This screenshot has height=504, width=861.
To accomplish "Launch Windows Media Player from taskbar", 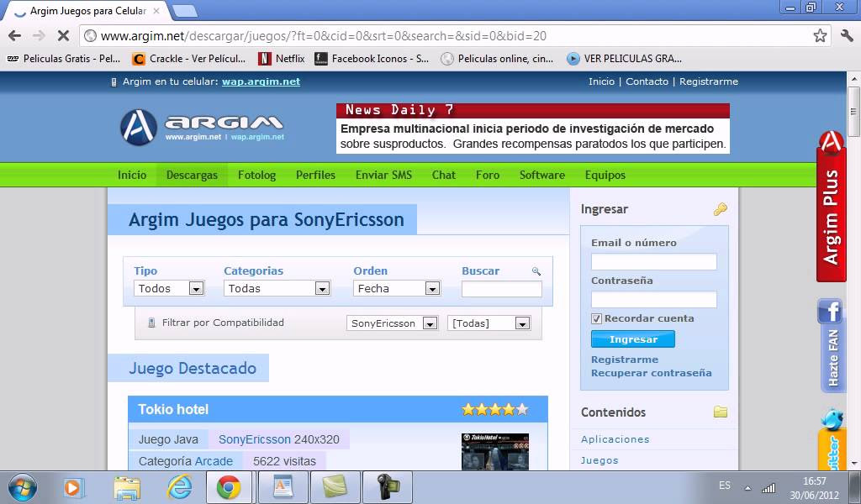I will pyautogui.click(x=72, y=487).
